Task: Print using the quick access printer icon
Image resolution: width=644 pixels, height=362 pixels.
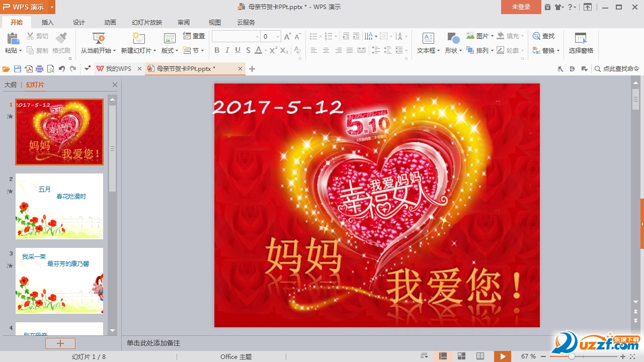Action: (39, 69)
